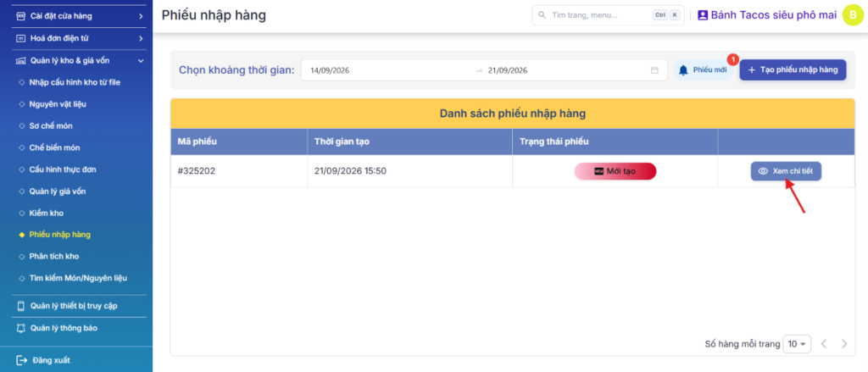Expand Hoá đơn điện tử submenu arrow

tap(142, 39)
